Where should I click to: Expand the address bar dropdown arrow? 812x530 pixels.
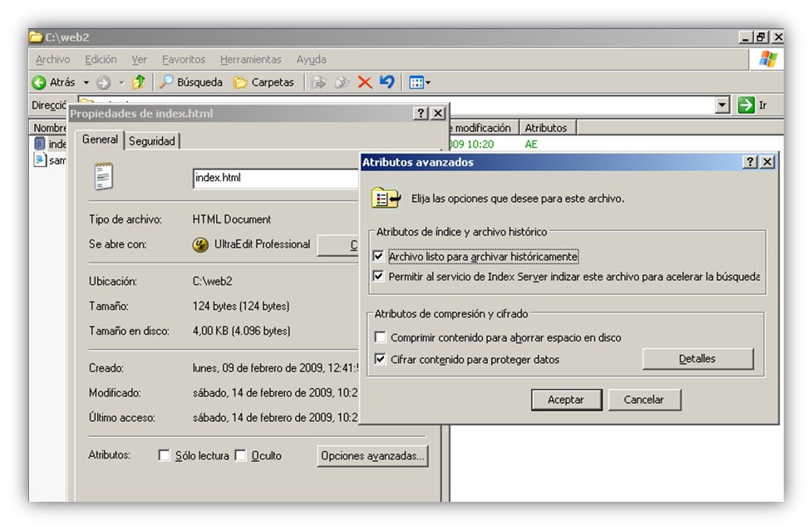(x=722, y=105)
